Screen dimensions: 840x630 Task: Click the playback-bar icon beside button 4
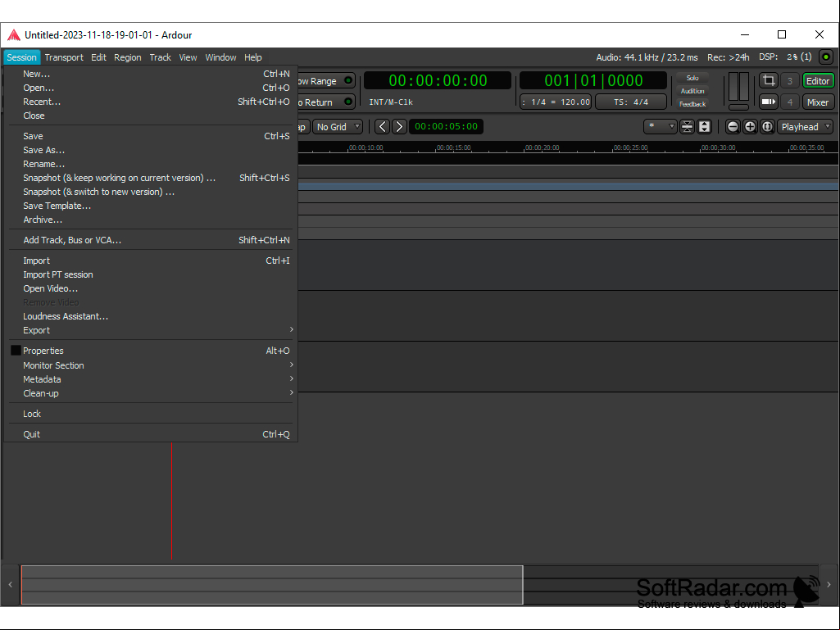pos(769,102)
